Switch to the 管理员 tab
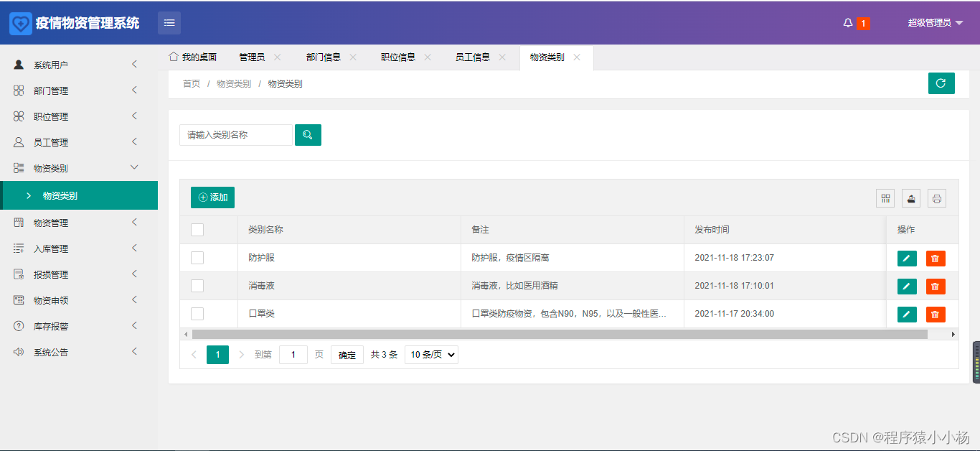Image resolution: width=980 pixels, height=451 pixels. pyautogui.click(x=252, y=57)
